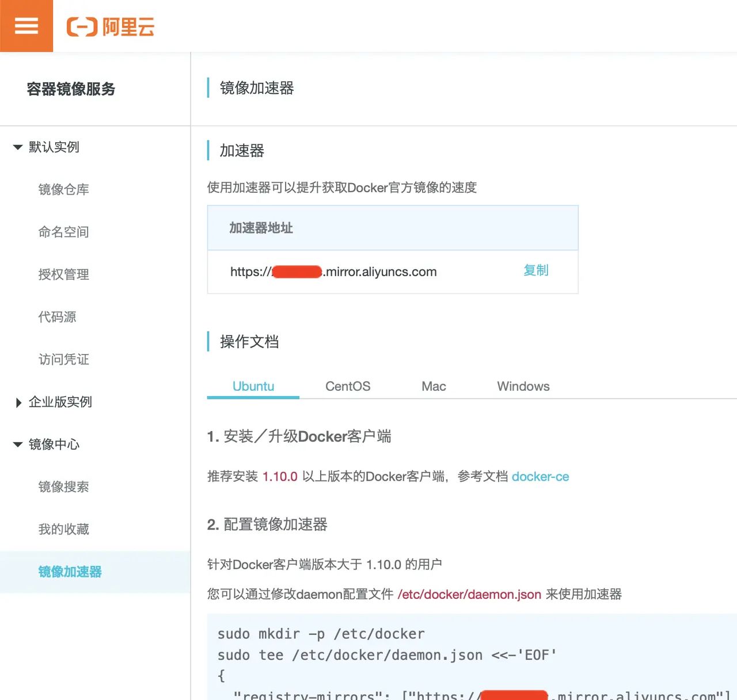
Task: Select 代码源 in the sidebar
Action: pos(58,317)
